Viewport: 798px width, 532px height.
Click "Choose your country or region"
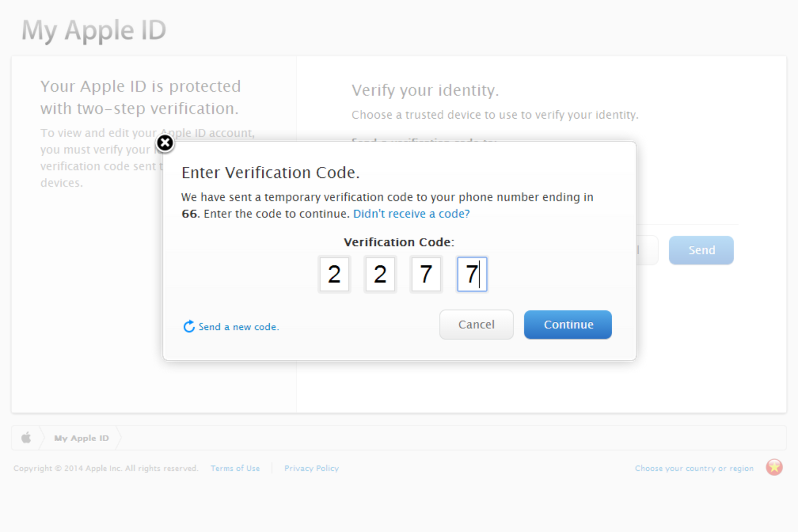point(694,468)
